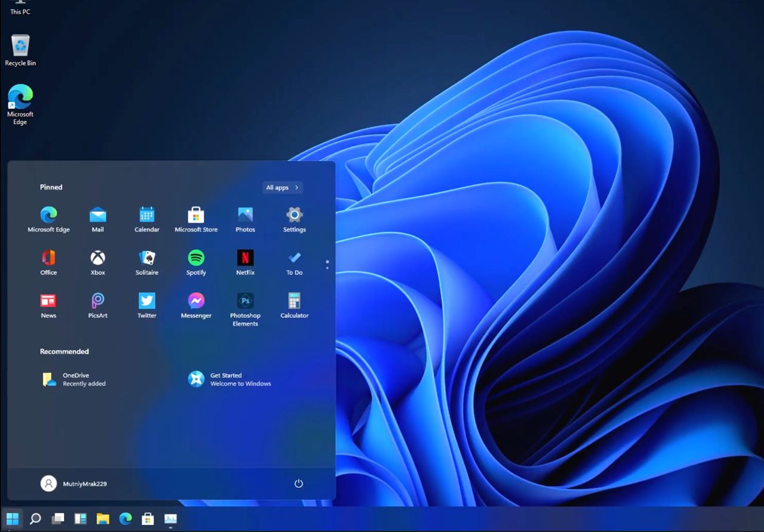Open Microsoft Store from the taskbar
Viewport: 764px width, 532px height.
click(148, 518)
